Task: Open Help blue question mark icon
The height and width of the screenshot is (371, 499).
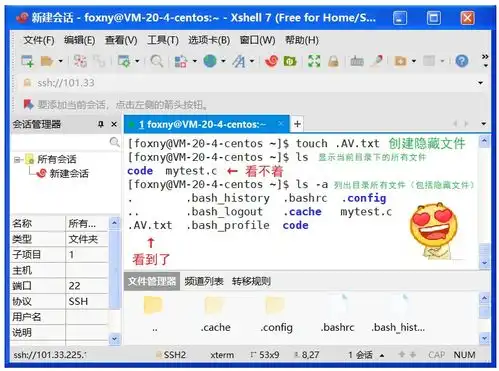Action: (462, 61)
